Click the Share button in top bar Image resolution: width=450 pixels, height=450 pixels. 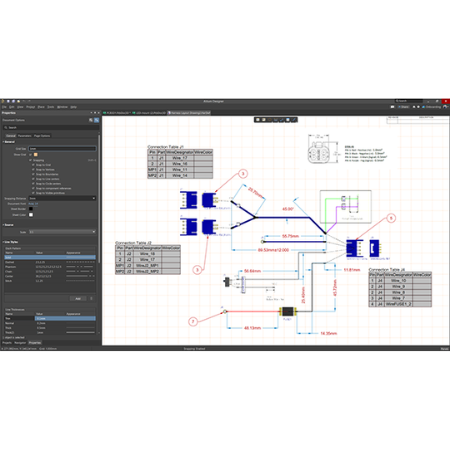404,107
